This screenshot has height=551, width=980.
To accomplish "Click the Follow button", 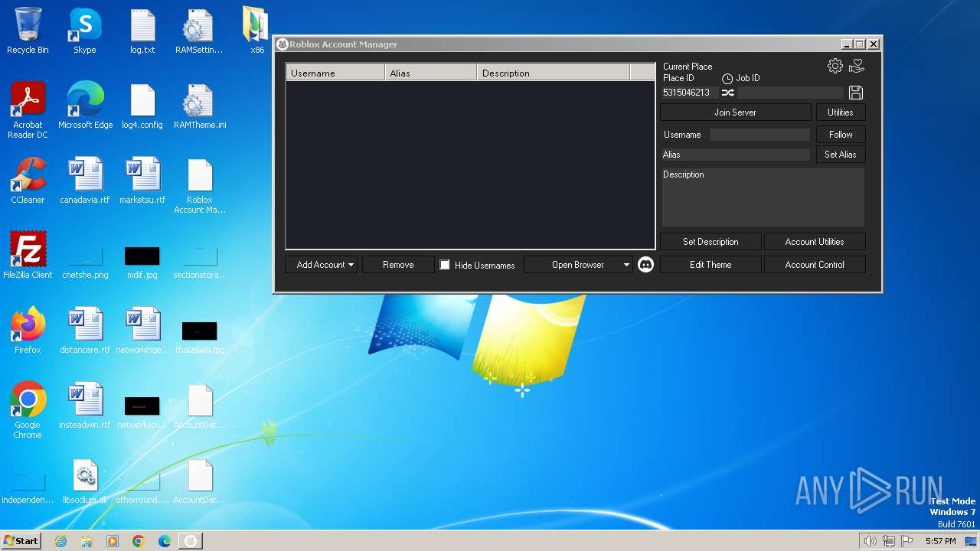I will pyautogui.click(x=841, y=135).
